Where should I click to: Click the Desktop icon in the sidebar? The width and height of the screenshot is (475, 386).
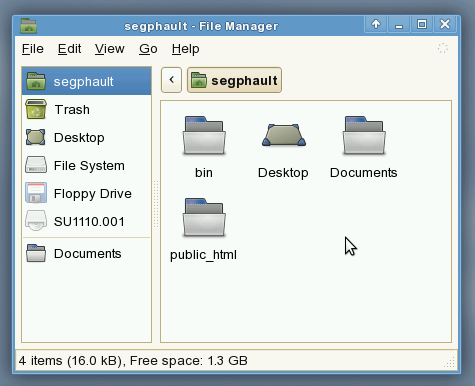pos(36,137)
